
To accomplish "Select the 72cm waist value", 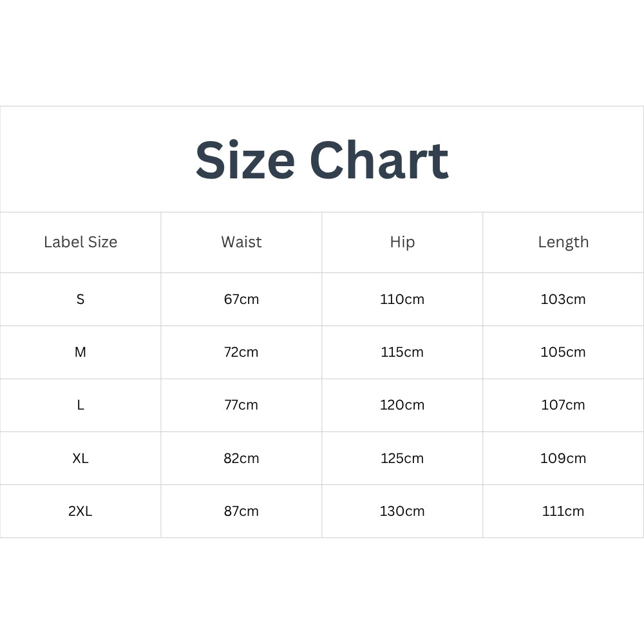I will pyautogui.click(x=241, y=352).
